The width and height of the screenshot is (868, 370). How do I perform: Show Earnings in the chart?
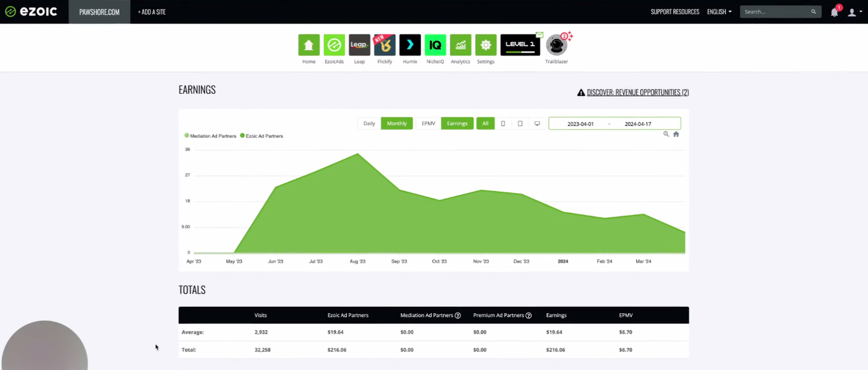coord(457,123)
